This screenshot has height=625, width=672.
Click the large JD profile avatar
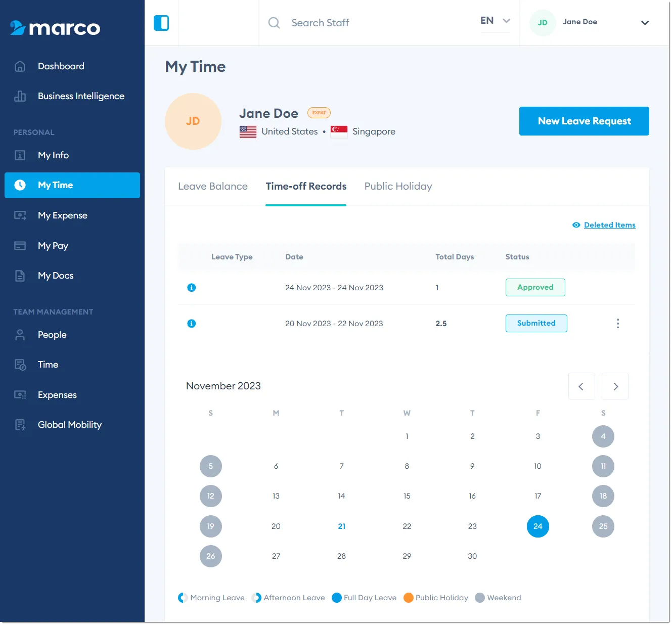point(193,121)
